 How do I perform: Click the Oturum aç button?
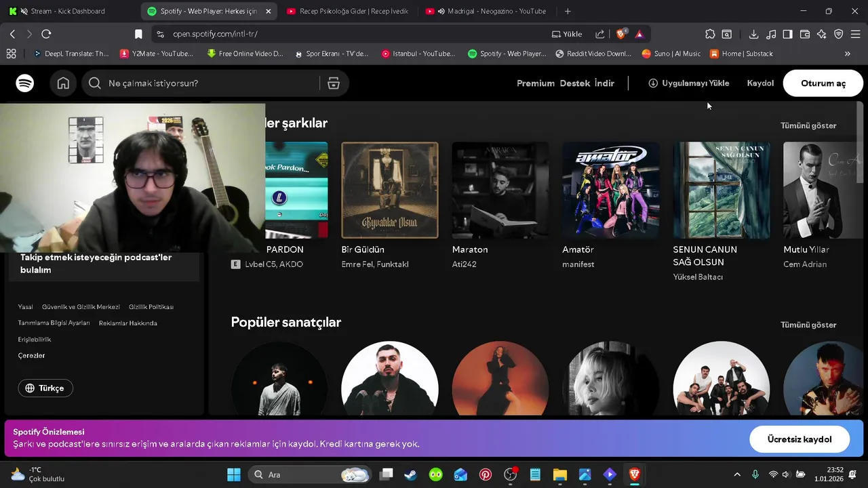823,83
